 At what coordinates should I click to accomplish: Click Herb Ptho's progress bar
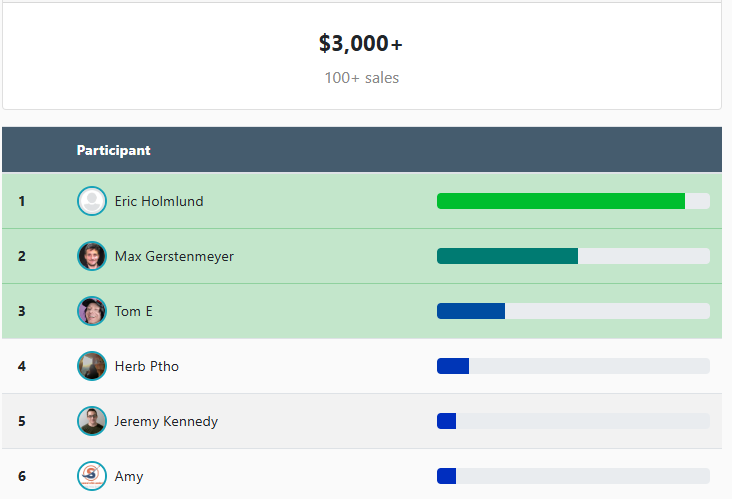(x=453, y=366)
